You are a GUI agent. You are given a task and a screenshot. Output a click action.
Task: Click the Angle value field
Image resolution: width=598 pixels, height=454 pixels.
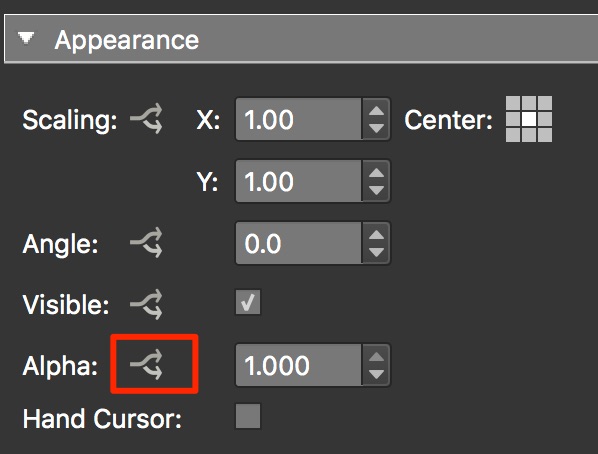pyautogui.click(x=299, y=243)
